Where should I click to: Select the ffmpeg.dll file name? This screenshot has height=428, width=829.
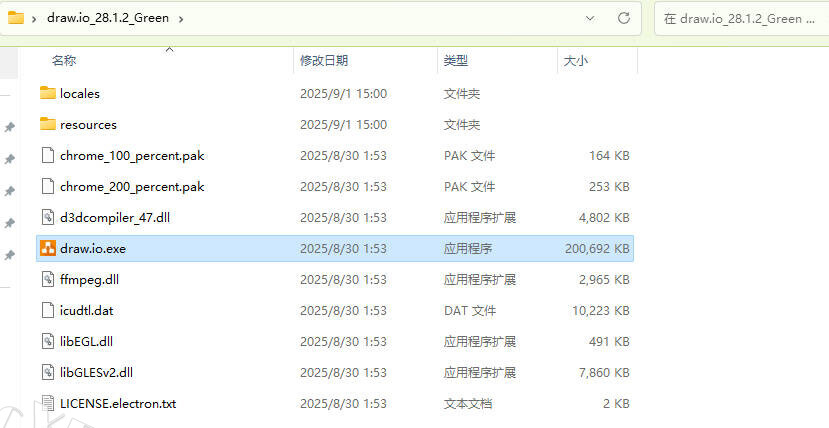89,280
